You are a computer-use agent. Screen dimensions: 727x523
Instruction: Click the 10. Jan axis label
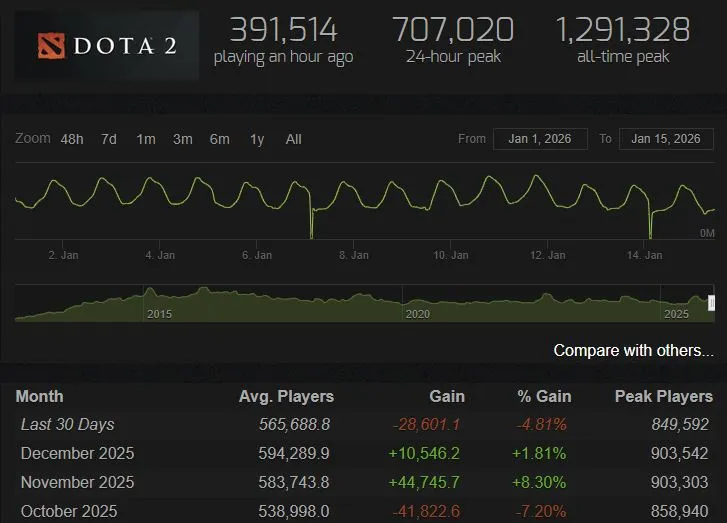point(451,255)
